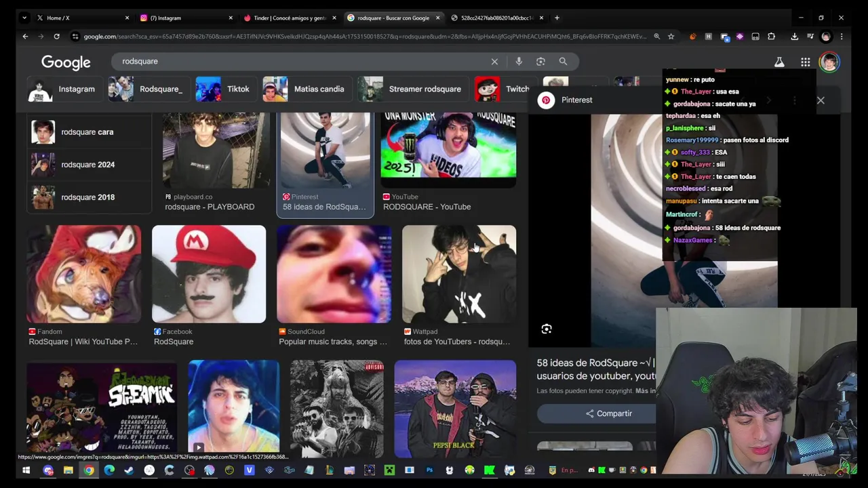The width and height of the screenshot is (868, 488).
Task: Open Steam from taskbar
Action: [x=129, y=470]
